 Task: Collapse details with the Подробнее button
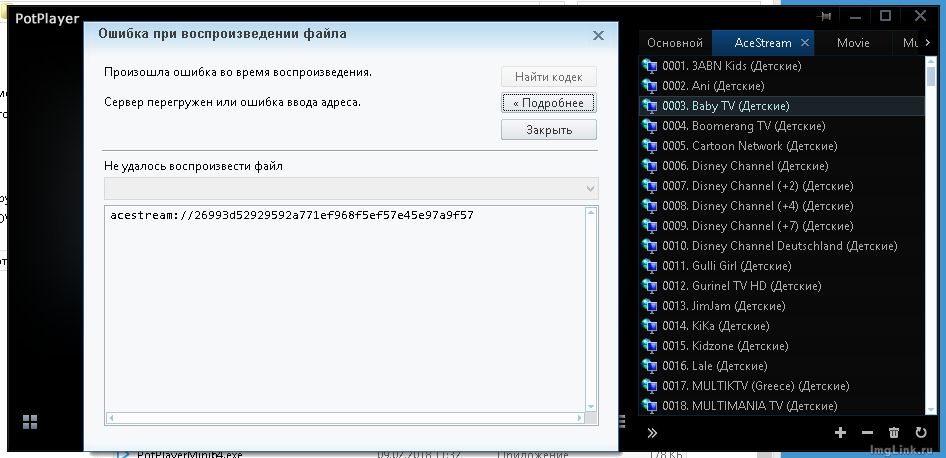click(548, 103)
